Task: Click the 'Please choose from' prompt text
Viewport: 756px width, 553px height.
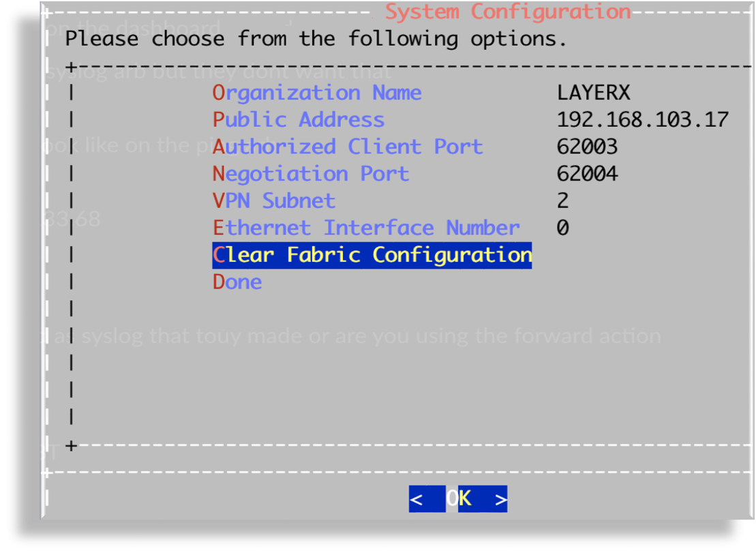Action: (316, 38)
